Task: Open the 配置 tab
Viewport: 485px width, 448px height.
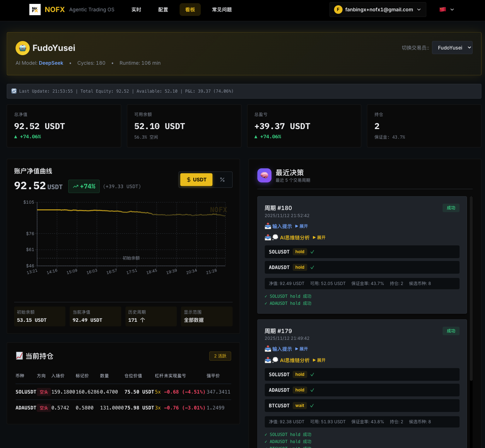Action: click(x=163, y=10)
